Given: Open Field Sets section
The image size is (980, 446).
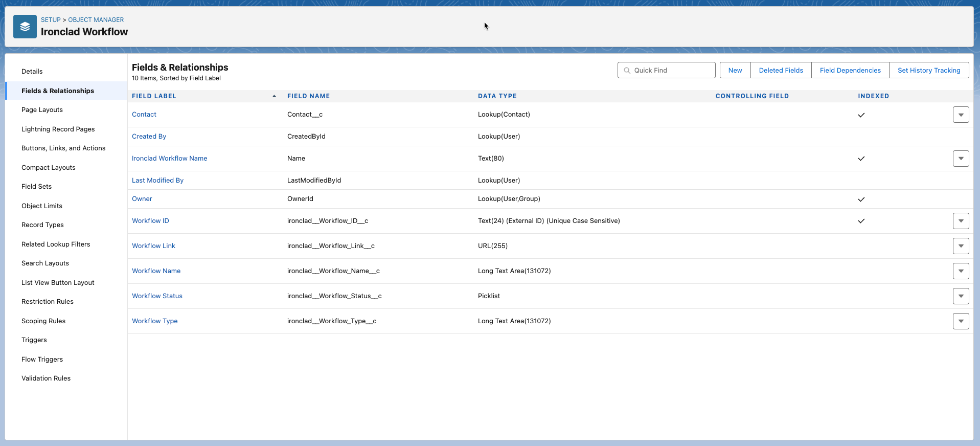Looking at the screenshot, I should (37, 187).
